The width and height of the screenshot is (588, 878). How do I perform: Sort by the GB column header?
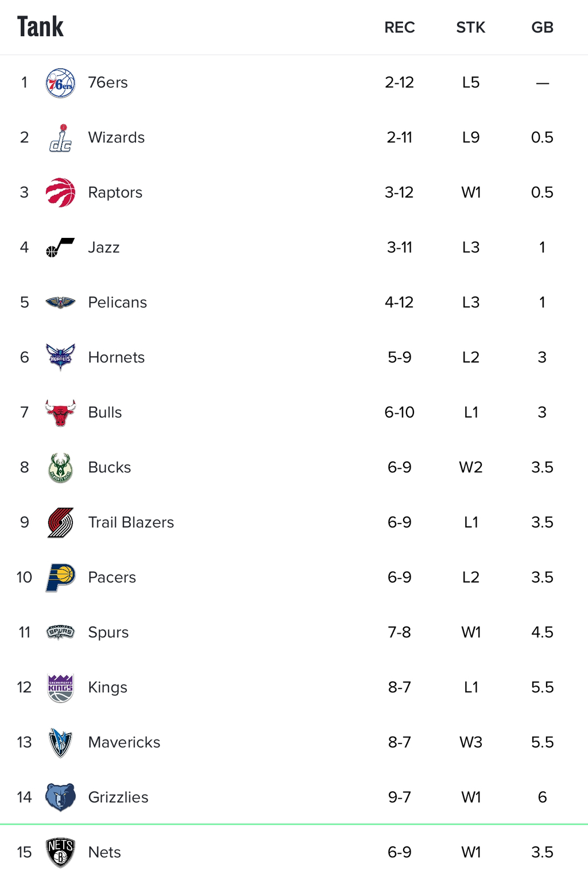point(542,28)
